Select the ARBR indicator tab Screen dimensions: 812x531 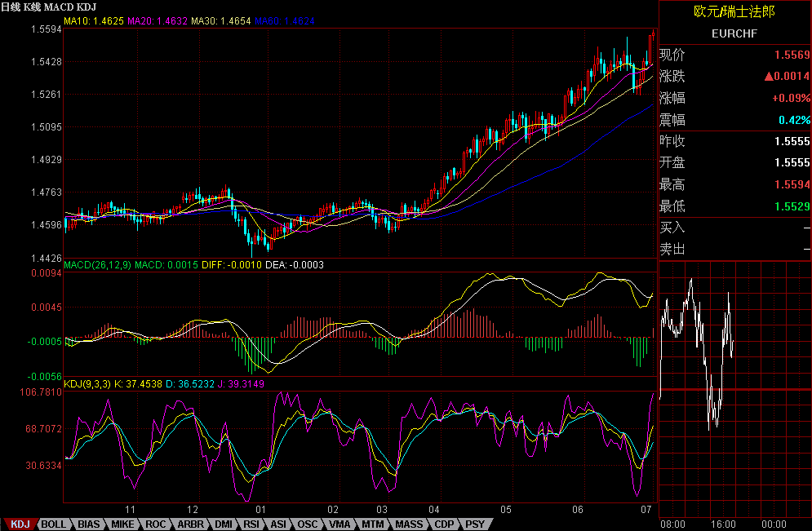tap(191, 524)
